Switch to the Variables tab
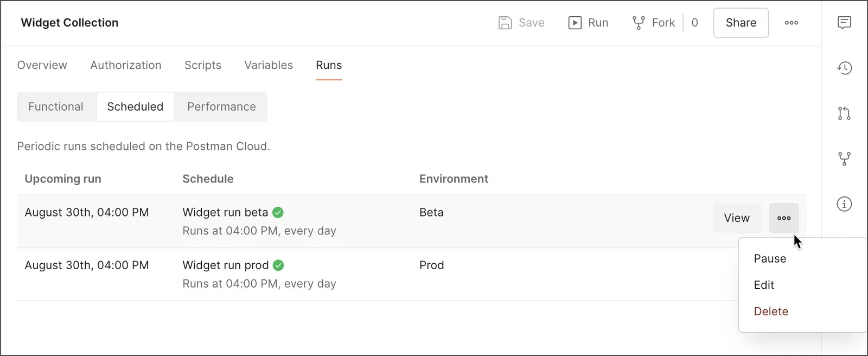Screen dimensions: 868x356 coord(269,65)
